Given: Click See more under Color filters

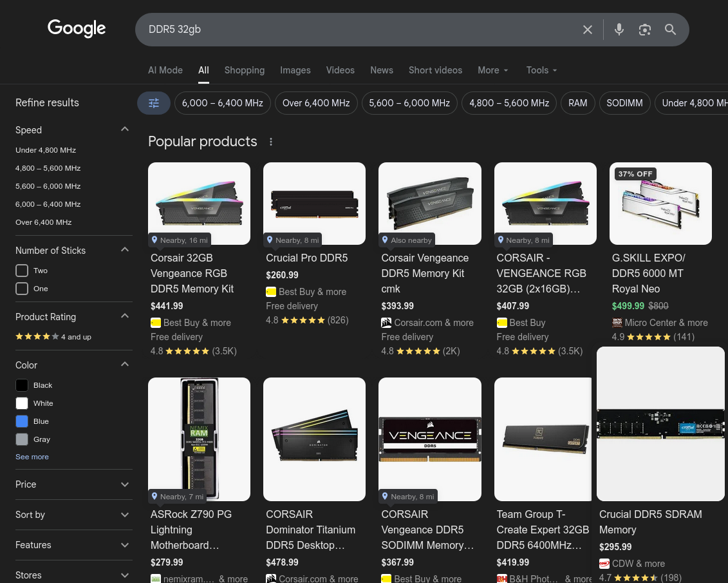Looking at the screenshot, I should tap(32, 457).
